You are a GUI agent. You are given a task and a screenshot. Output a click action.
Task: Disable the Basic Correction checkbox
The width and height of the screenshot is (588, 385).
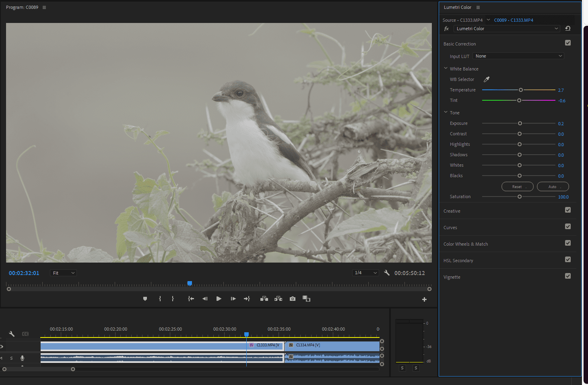click(x=568, y=43)
